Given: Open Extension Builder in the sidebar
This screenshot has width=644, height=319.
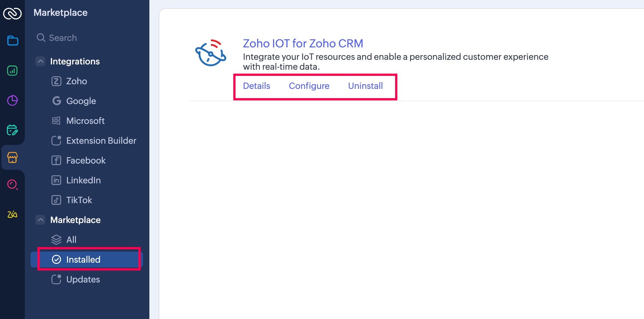Looking at the screenshot, I should pos(101,141).
